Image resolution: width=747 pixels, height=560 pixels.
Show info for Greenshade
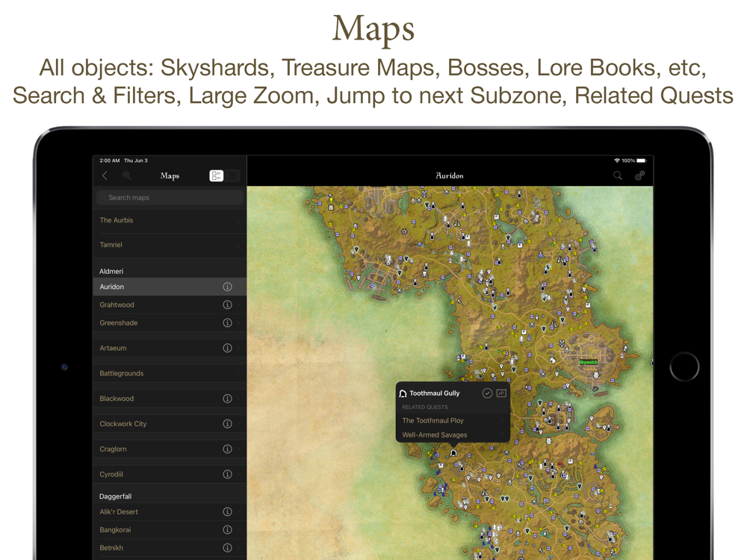tap(227, 323)
